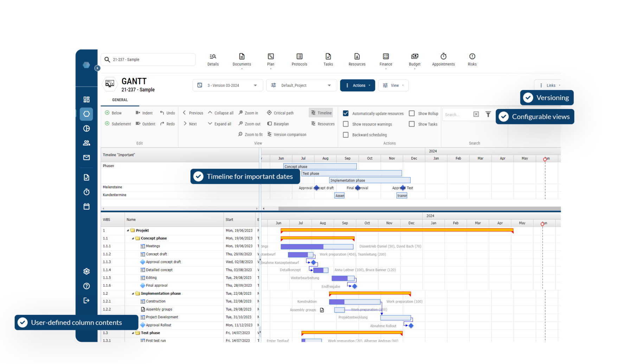The height and width of the screenshot is (364, 633).
Task: Click the Zoom in tool in View group
Action: (249, 113)
